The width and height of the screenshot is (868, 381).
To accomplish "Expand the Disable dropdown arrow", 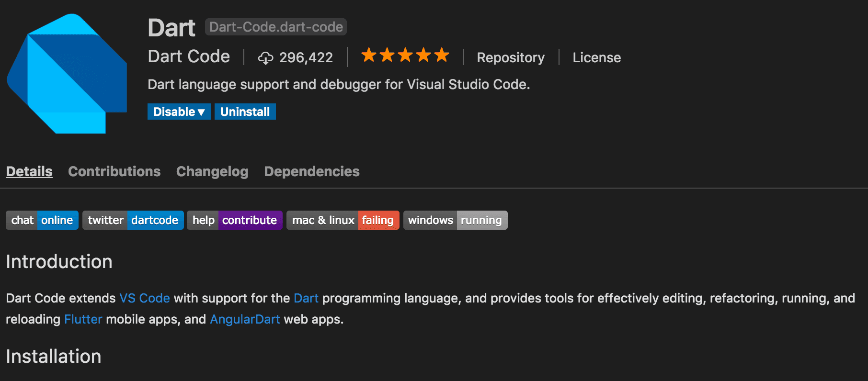I will click(201, 112).
